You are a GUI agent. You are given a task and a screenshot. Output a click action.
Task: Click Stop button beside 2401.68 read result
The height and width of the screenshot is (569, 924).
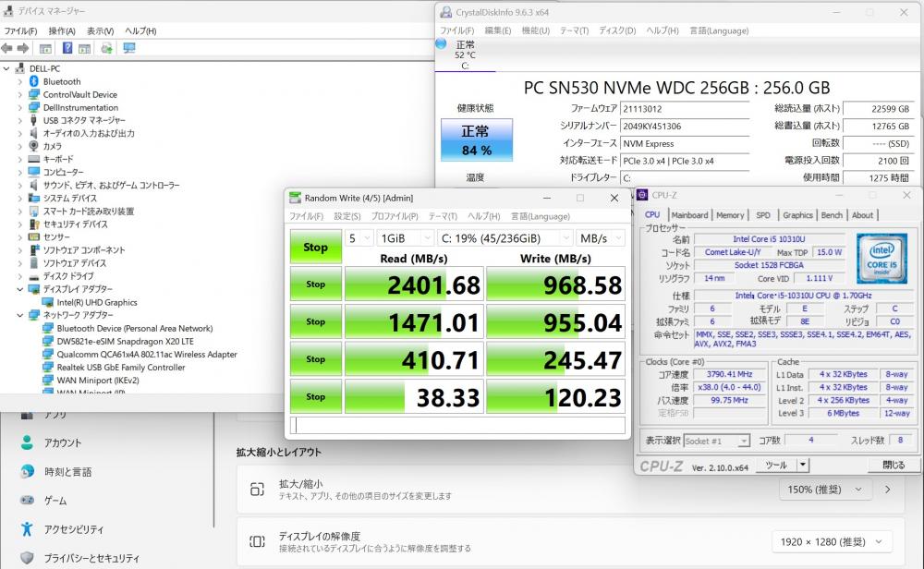pos(315,284)
